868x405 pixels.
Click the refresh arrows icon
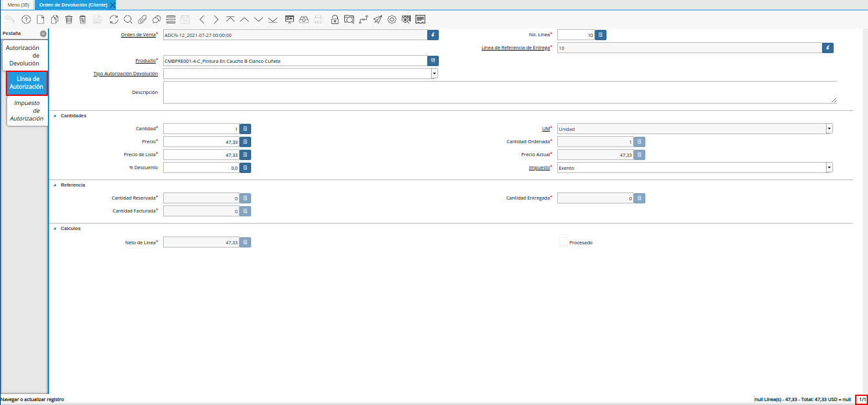click(114, 19)
